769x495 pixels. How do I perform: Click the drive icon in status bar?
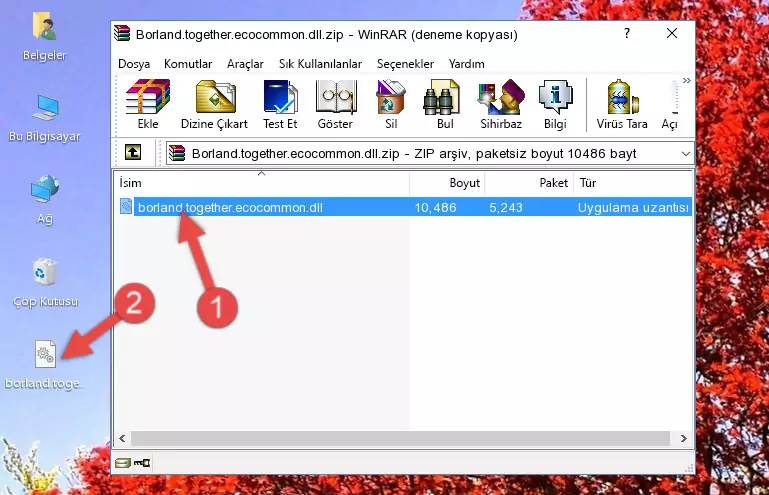[x=123, y=463]
